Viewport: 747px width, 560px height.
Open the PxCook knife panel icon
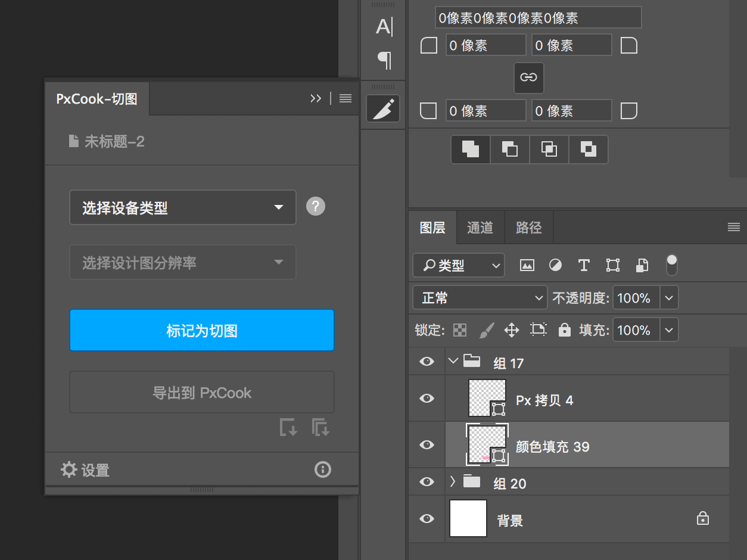pyautogui.click(x=382, y=108)
